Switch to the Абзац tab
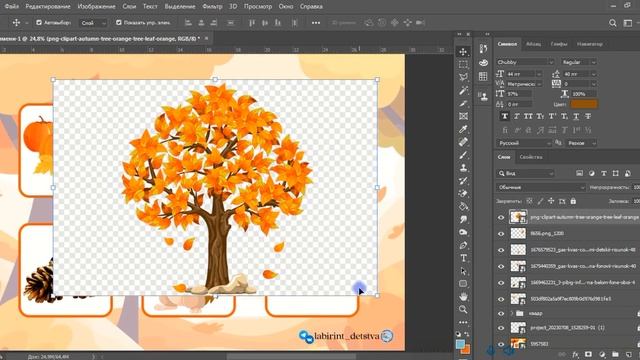This screenshot has height=360, width=640. (533, 44)
